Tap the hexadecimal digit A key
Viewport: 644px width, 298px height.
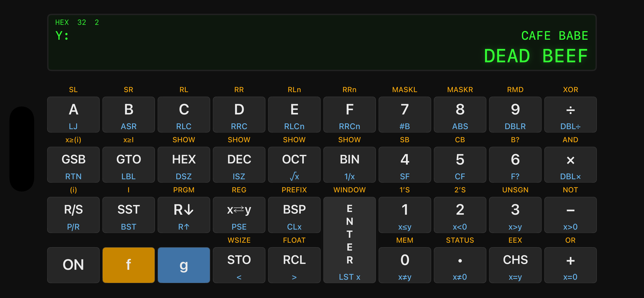point(73,114)
